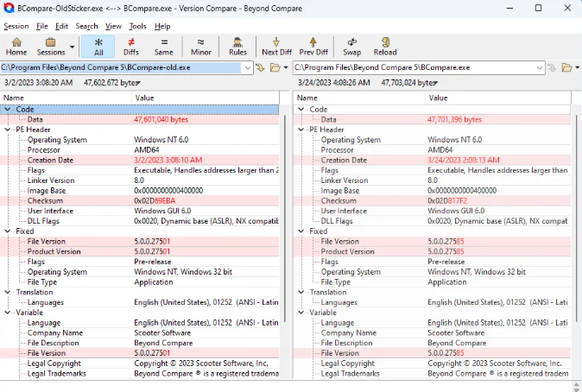The width and height of the screenshot is (582, 392).
Task: Open the Help menu
Action: [162, 27]
